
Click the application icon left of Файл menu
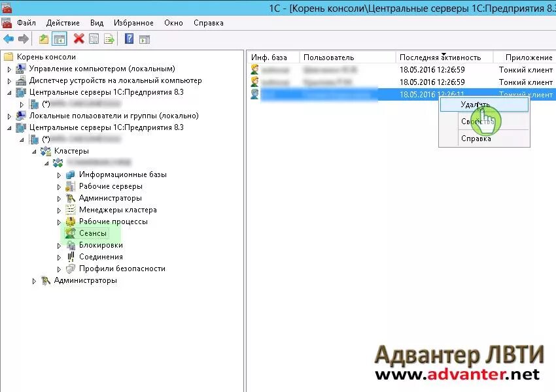click(7, 23)
